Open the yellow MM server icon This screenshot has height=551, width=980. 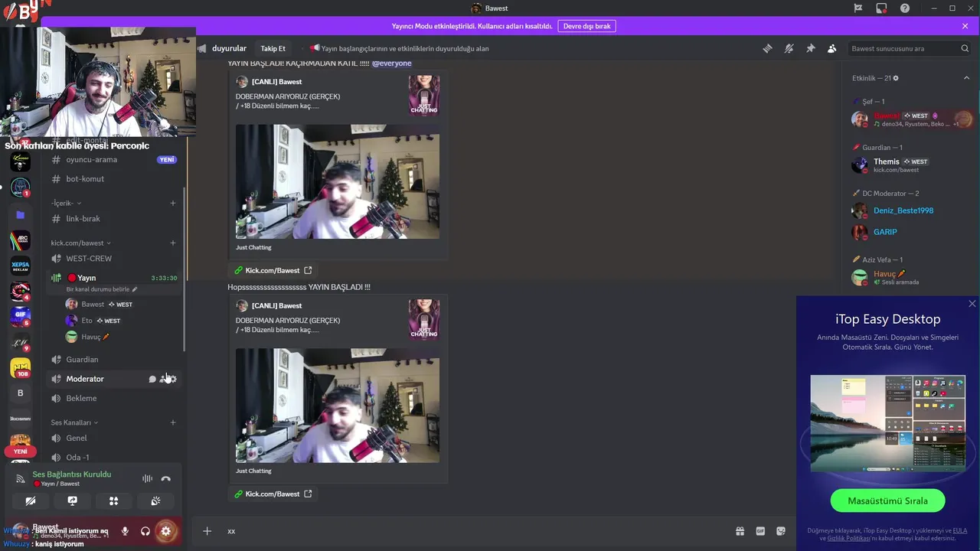(x=21, y=368)
